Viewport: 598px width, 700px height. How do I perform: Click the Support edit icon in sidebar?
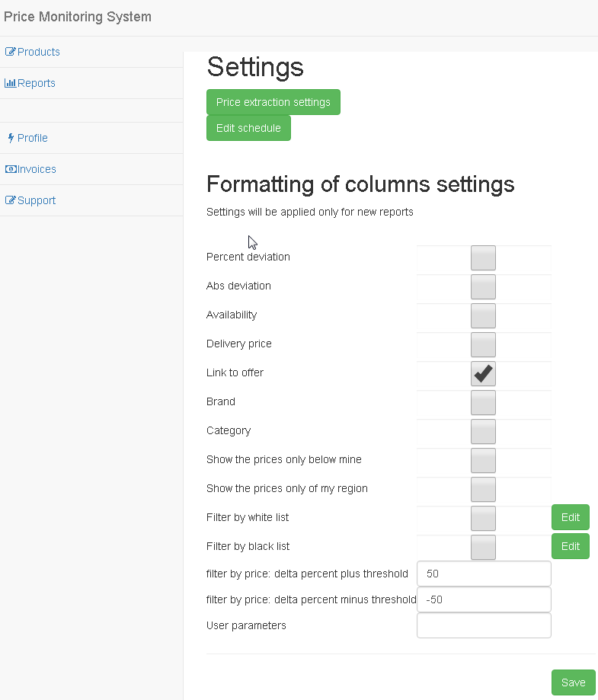point(10,200)
